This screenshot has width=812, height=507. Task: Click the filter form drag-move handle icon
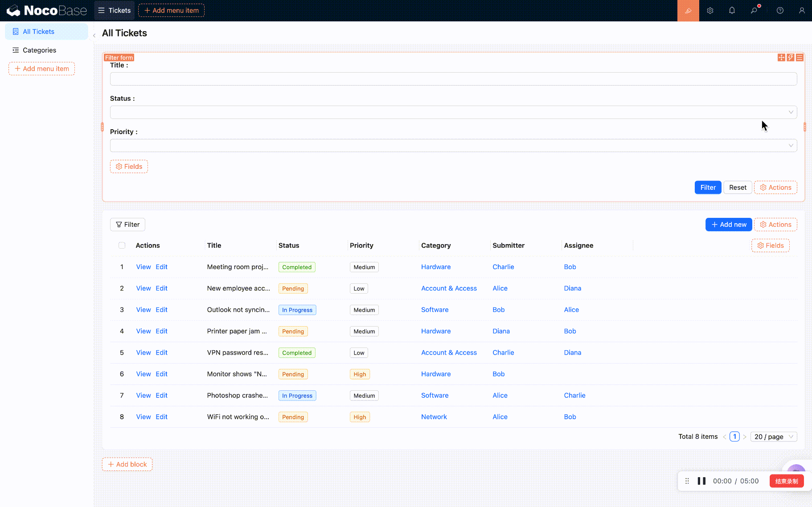click(x=781, y=57)
